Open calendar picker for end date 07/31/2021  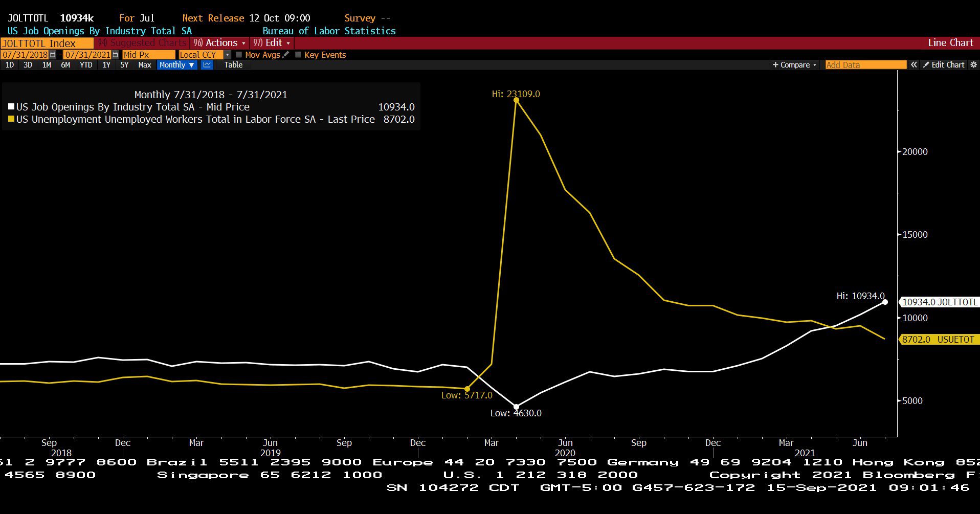(115, 55)
